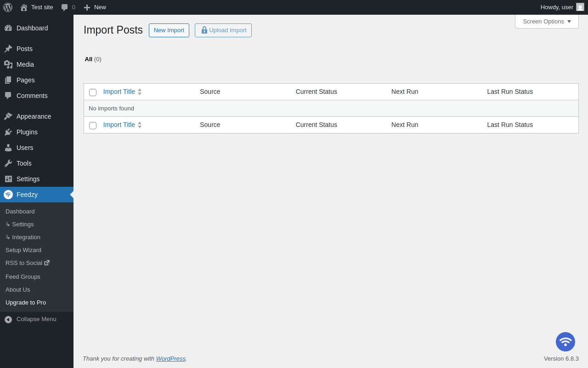Click the Plugins plug icon in sidebar
This screenshot has height=368, width=588.
8,132
